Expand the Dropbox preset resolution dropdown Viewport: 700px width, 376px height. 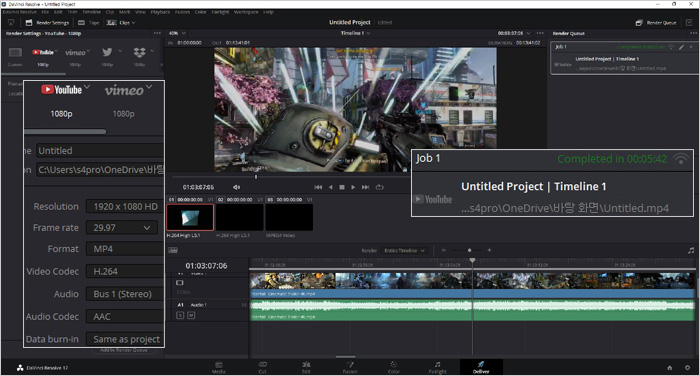pos(152,50)
